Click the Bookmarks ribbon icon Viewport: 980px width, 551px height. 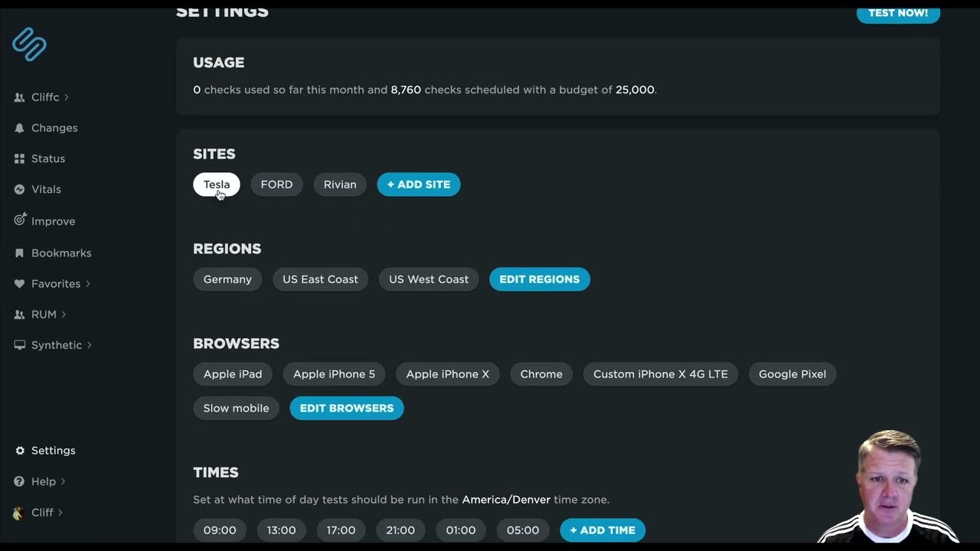coord(19,253)
